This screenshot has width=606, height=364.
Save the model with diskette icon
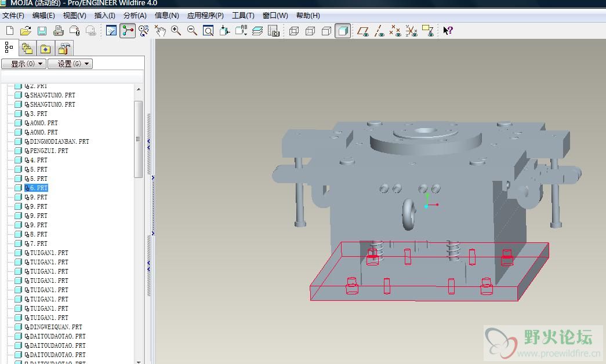pyautogui.click(x=42, y=31)
